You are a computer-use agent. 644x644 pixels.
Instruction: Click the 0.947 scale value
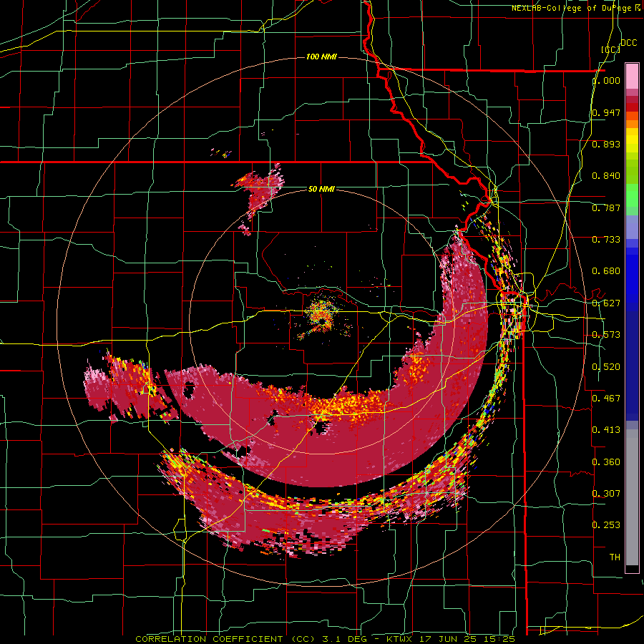(606, 112)
